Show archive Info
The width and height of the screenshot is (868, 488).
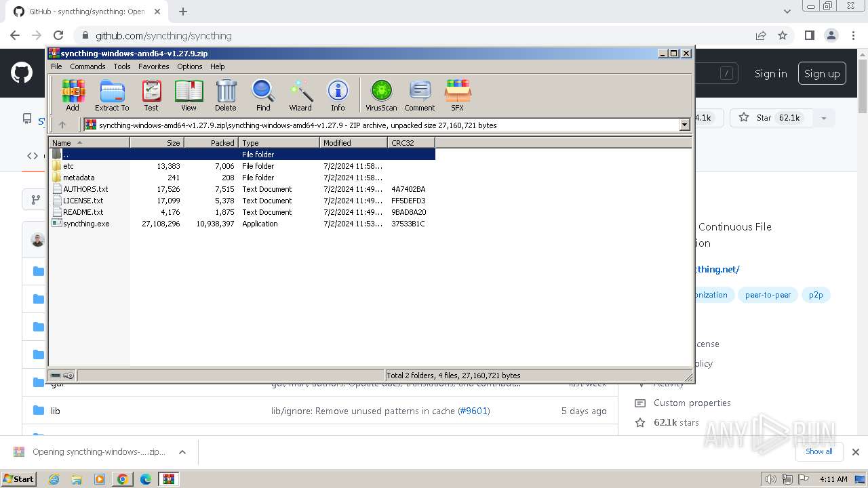338,95
